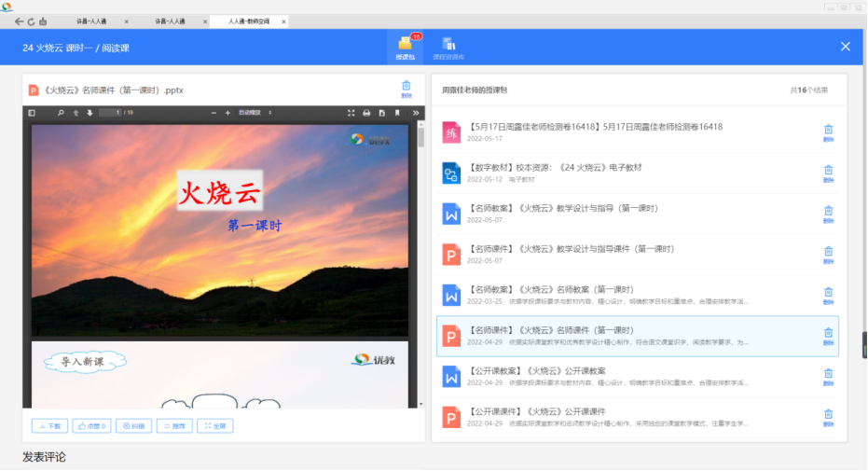Switch to the 授课包 tab

pyautogui.click(x=405, y=47)
